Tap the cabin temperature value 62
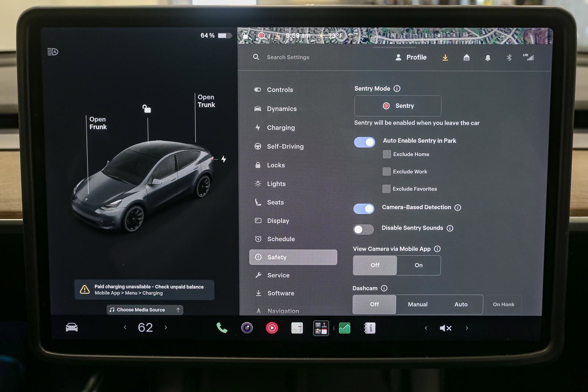 pos(145,327)
